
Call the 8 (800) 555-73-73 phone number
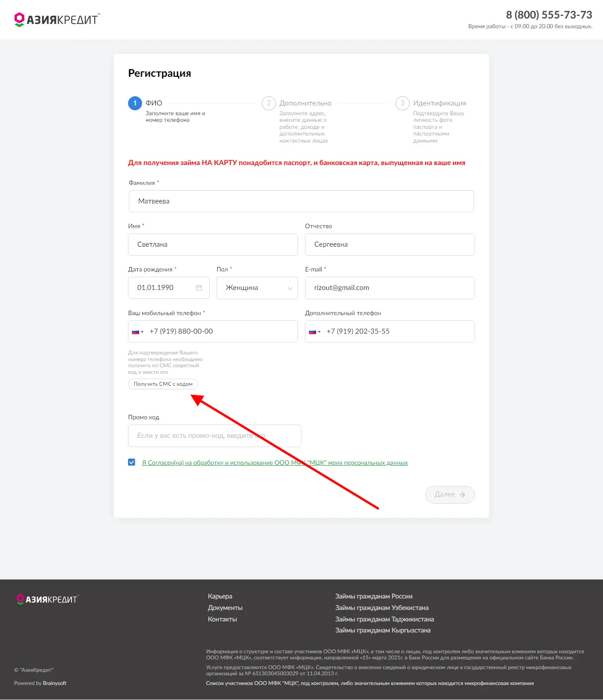point(549,15)
